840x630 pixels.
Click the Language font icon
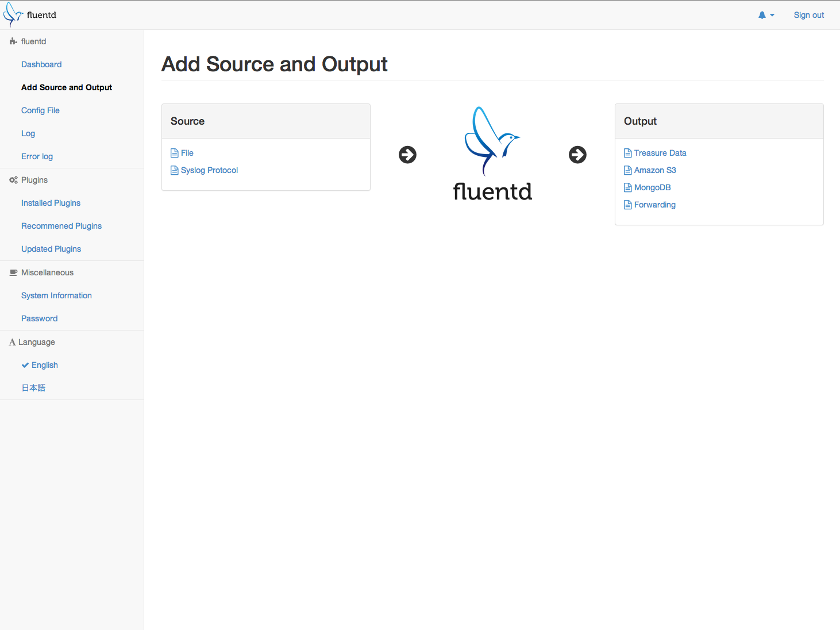pos(12,342)
